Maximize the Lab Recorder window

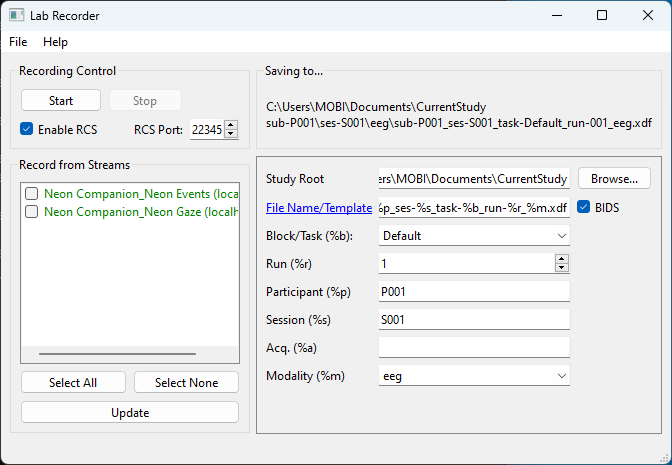click(x=602, y=15)
